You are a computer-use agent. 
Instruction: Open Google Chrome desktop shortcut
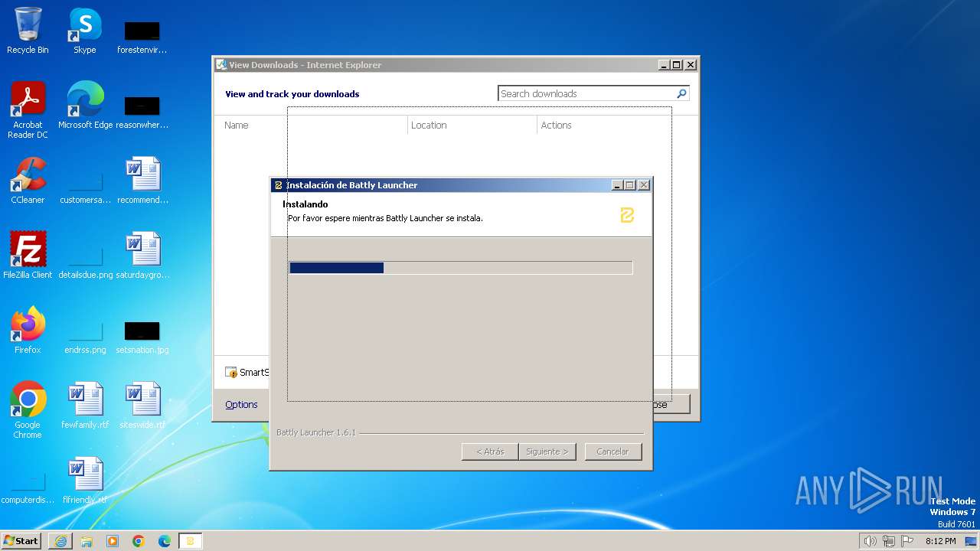point(28,410)
